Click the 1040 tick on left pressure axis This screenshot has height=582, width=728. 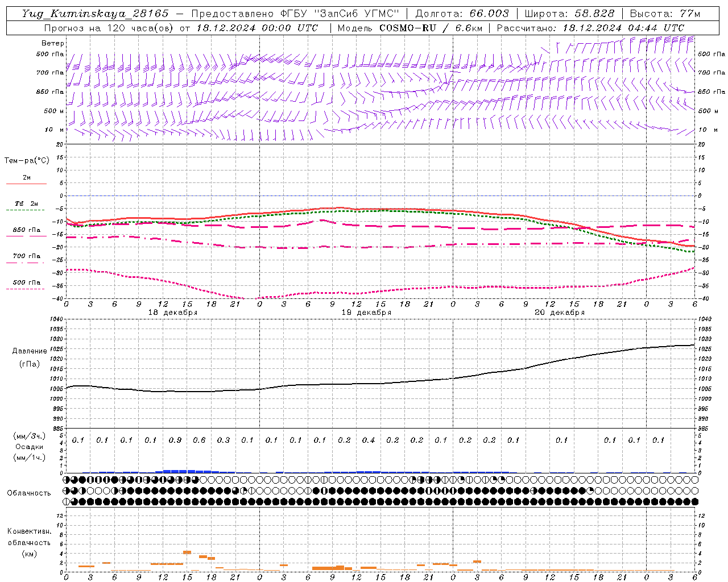coord(56,319)
